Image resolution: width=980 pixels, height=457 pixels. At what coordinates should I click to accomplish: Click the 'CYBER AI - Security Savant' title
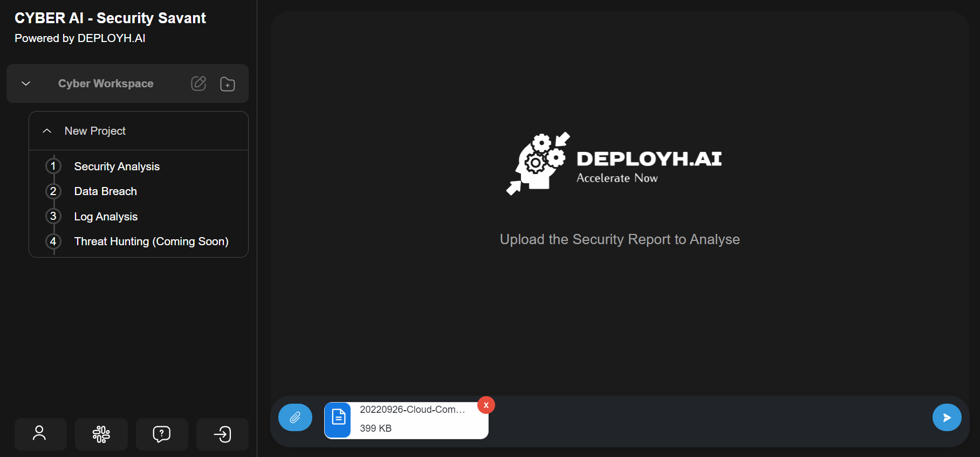110,18
